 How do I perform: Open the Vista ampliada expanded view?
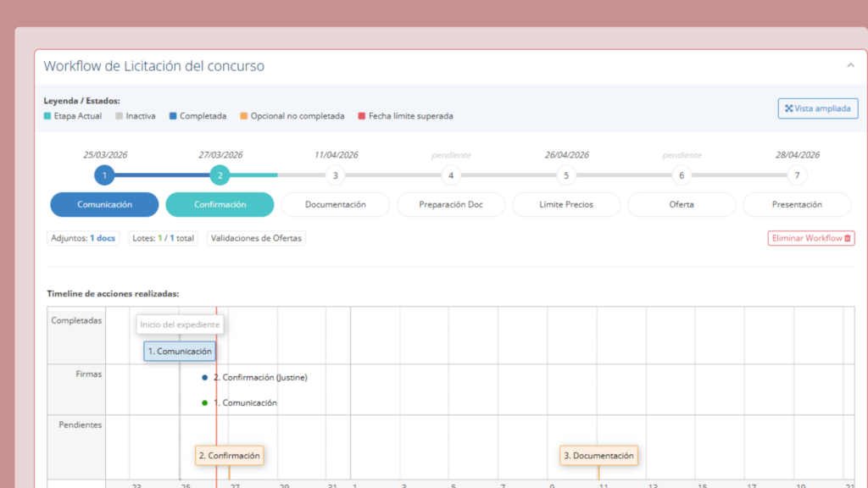[x=818, y=108]
